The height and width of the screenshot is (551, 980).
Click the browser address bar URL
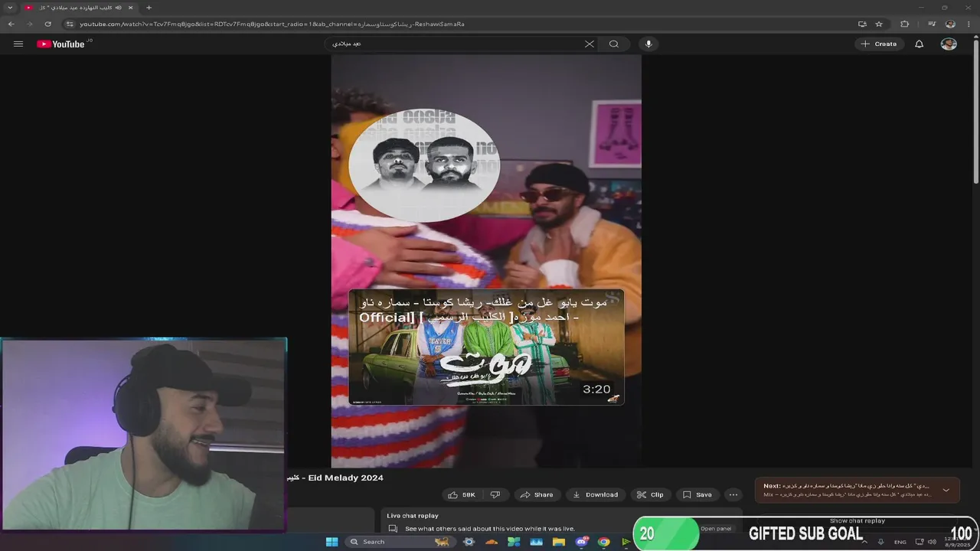coord(272,24)
